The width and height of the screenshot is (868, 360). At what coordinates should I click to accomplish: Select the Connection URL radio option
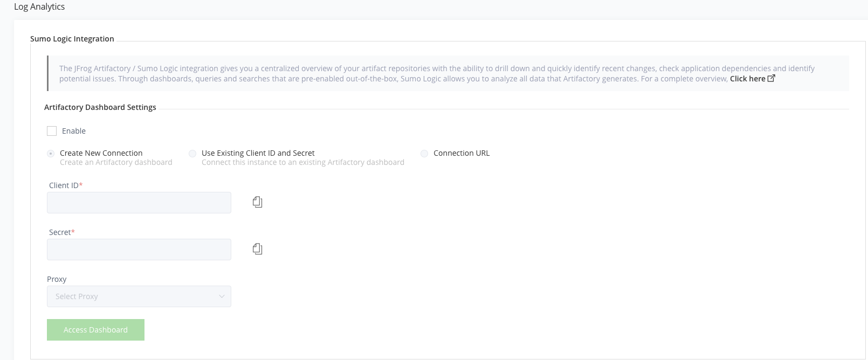coord(424,154)
